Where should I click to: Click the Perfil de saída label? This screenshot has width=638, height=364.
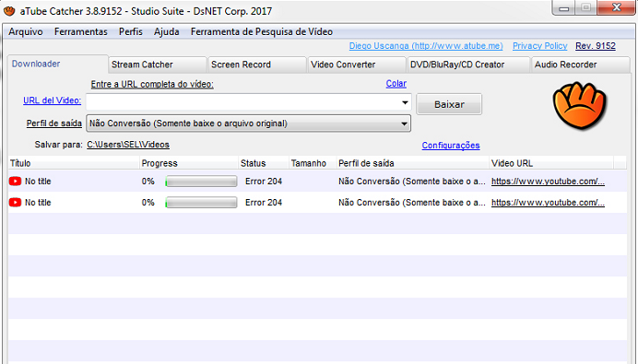click(x=54, y=123)
